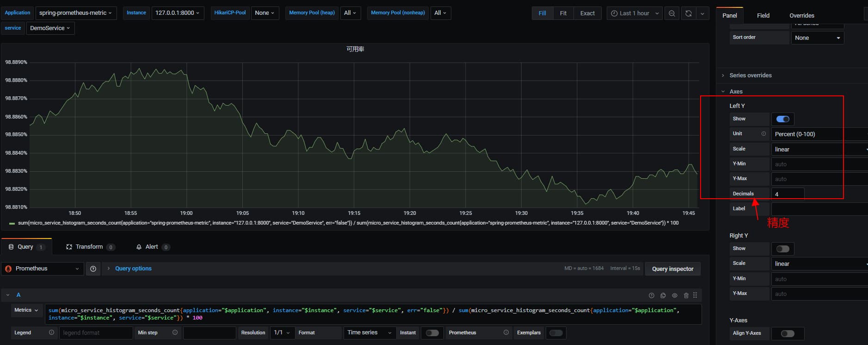This screenshot has height=345, width=868.
Task: Open the Last 1 hour time picker
Action: tap(634, 13)
